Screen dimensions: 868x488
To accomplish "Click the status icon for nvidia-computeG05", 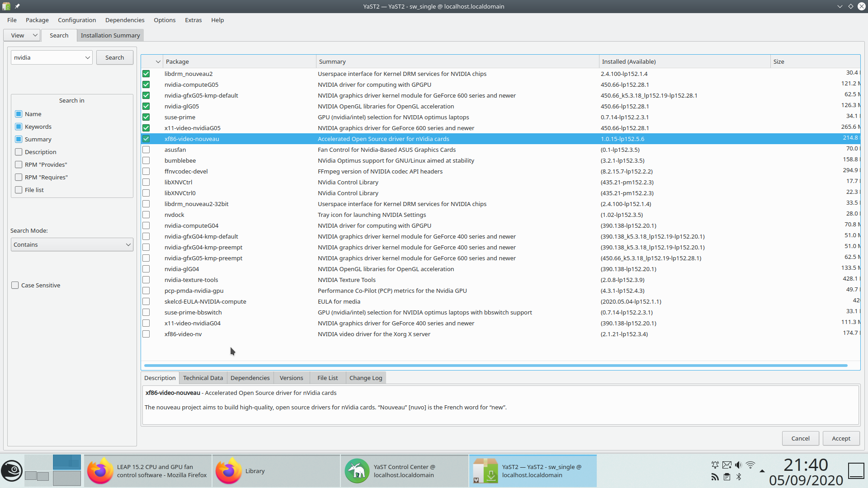I will pyautogui.click(x=146, y=84).
